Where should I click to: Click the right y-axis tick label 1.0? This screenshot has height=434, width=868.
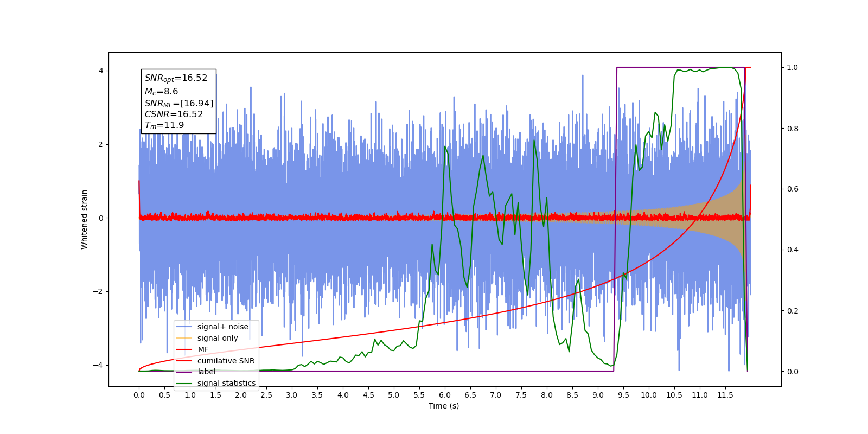click(793, 67)
